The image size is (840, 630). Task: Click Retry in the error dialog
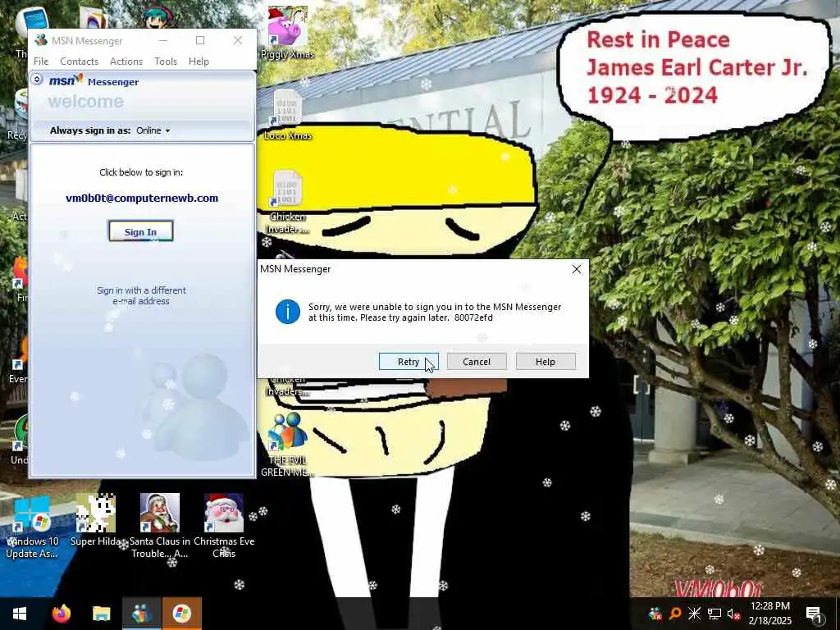pyautogui.click(x=409, y=362)
